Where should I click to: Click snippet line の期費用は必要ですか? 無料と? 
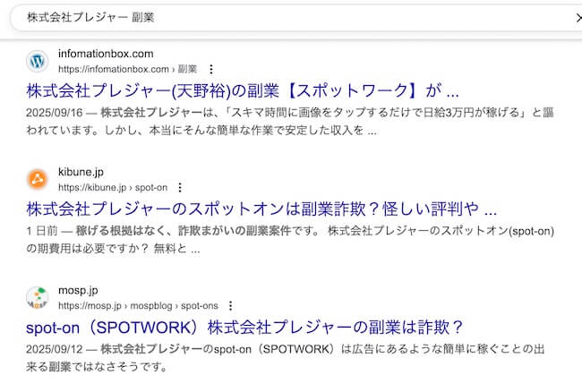113,249
